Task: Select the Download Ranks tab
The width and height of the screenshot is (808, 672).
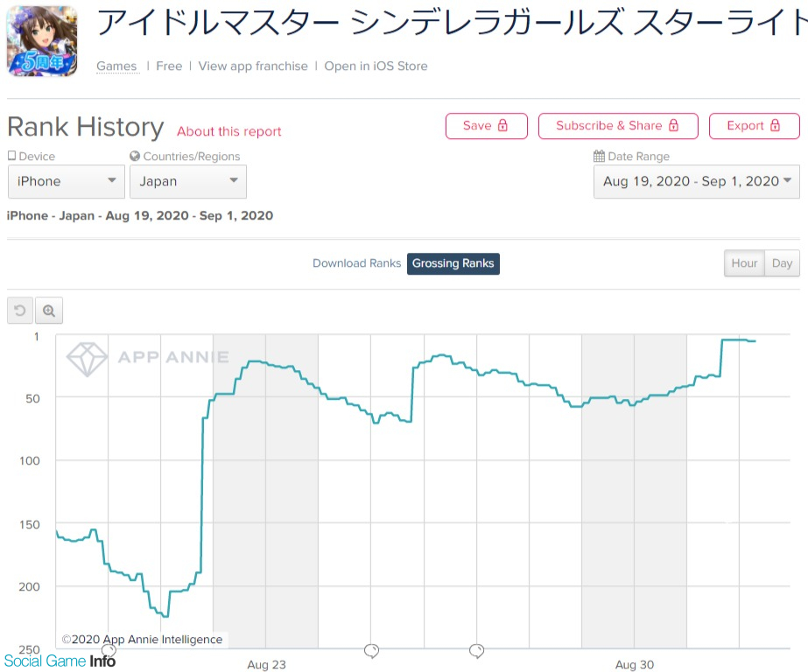Action: (x=356, y=263)
